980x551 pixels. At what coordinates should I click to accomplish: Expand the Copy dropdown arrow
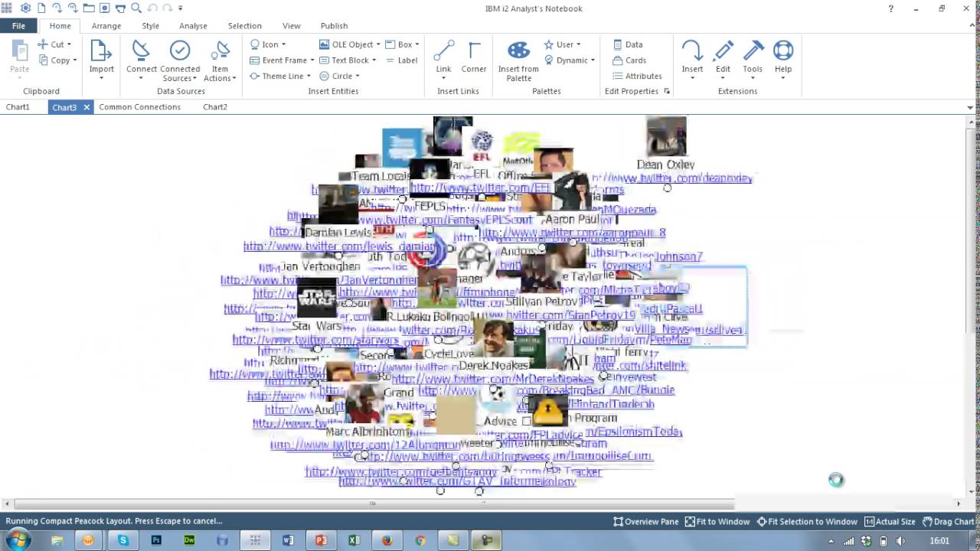click(74, 60)
